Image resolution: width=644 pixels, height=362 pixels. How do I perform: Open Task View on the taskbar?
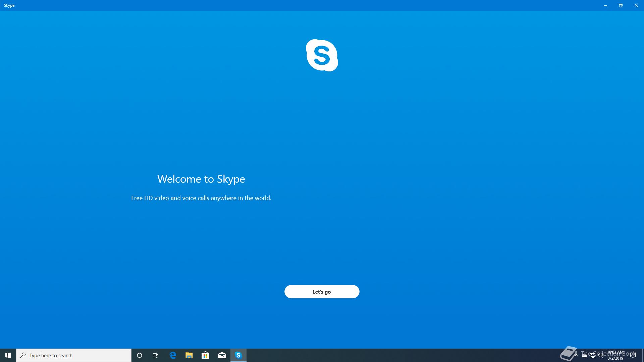pos(156,355)
